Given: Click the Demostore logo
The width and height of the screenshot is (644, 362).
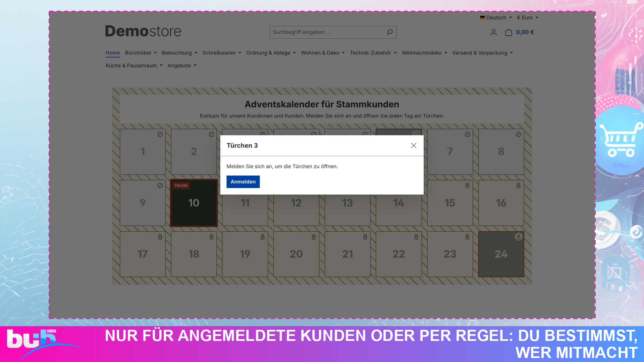Looking at the screenshot, I should [143, 31].
